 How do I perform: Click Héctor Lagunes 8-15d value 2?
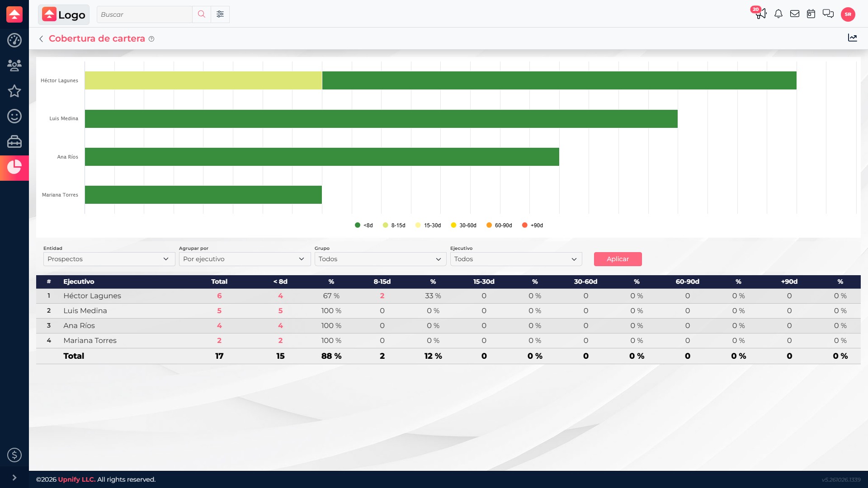click(382, 296)
